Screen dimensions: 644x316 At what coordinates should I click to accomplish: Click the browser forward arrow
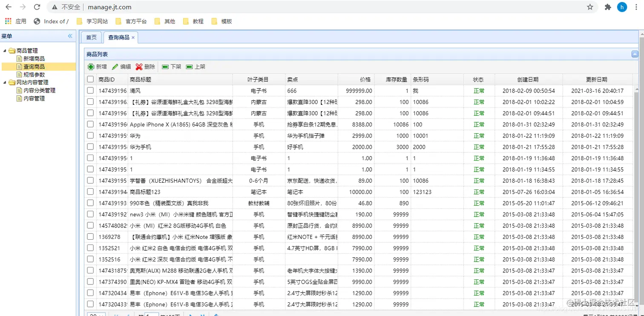point(23,7)
